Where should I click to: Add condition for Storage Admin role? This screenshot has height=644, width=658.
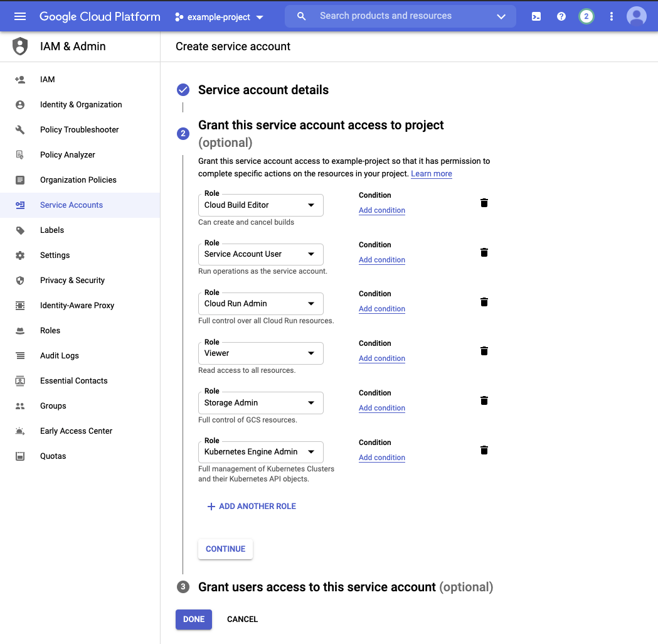pos(382,407)
